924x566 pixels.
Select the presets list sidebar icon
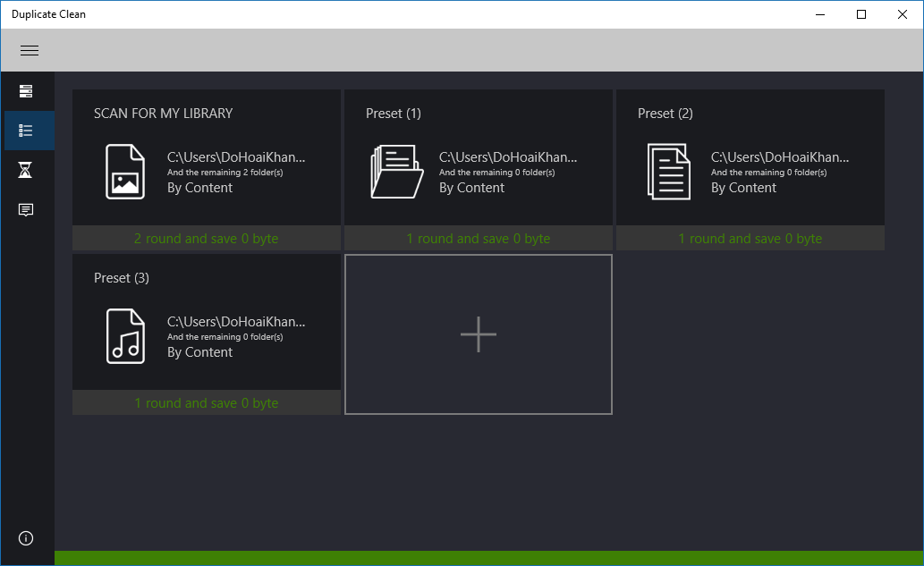25,131
